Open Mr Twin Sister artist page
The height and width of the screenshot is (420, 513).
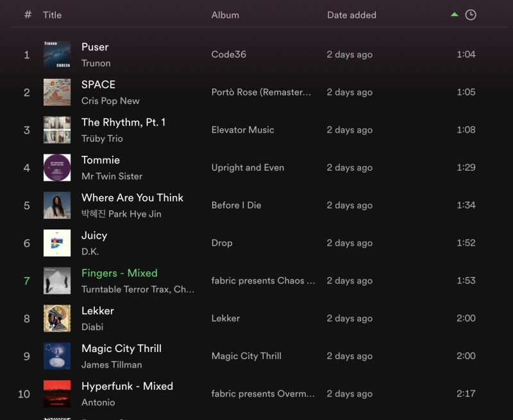tap(112, 176)
